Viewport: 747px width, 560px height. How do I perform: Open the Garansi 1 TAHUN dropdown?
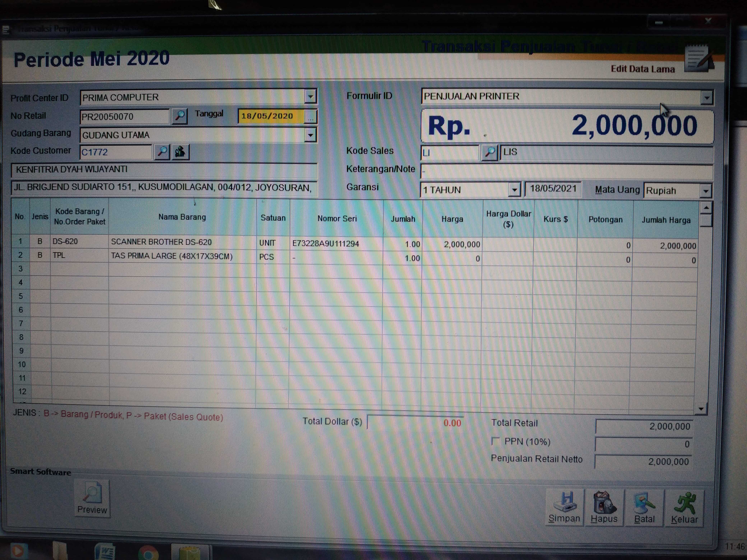pos(514,190)
